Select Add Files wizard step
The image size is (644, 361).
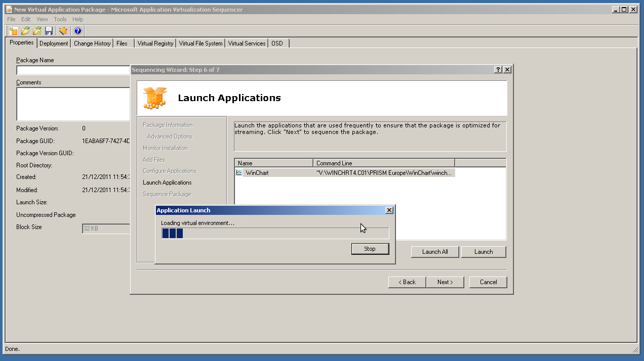tap(154, 160)
